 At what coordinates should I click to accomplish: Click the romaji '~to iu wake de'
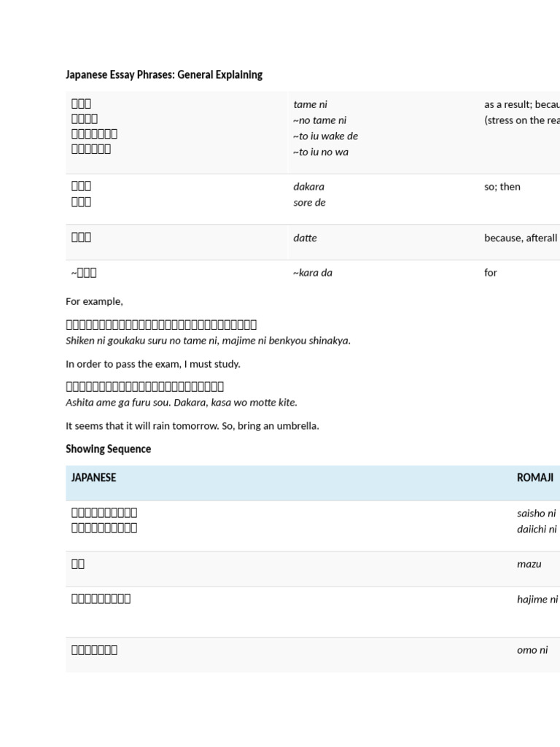[x=325, y=136]
